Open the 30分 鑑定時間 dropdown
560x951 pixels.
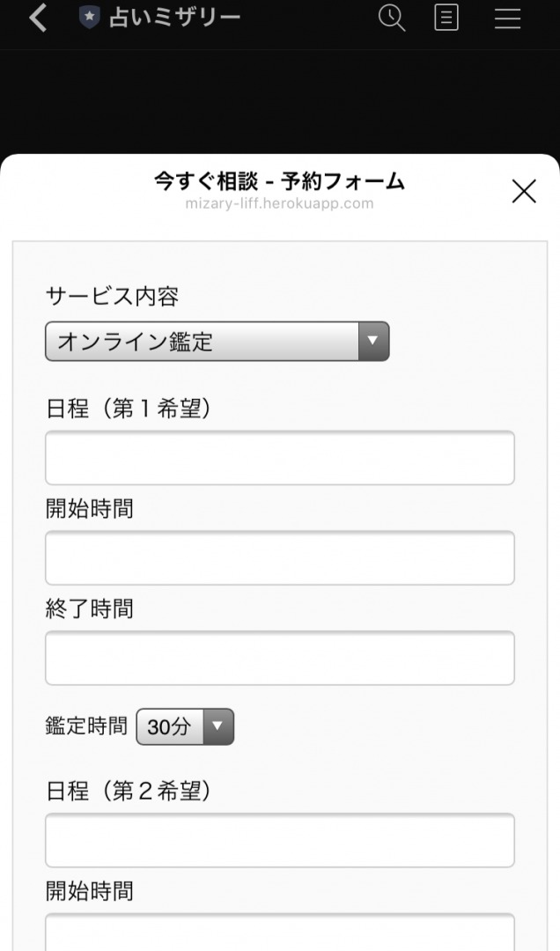(185, 726)
